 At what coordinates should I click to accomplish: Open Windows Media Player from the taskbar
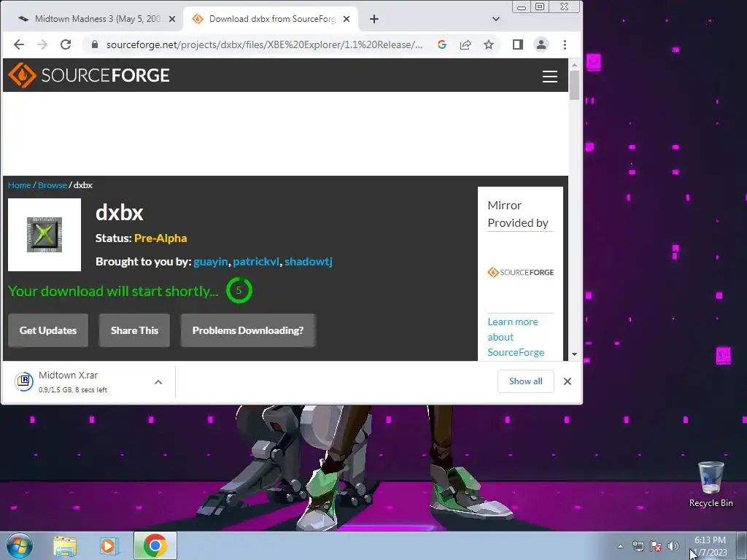tap(109, 546)
